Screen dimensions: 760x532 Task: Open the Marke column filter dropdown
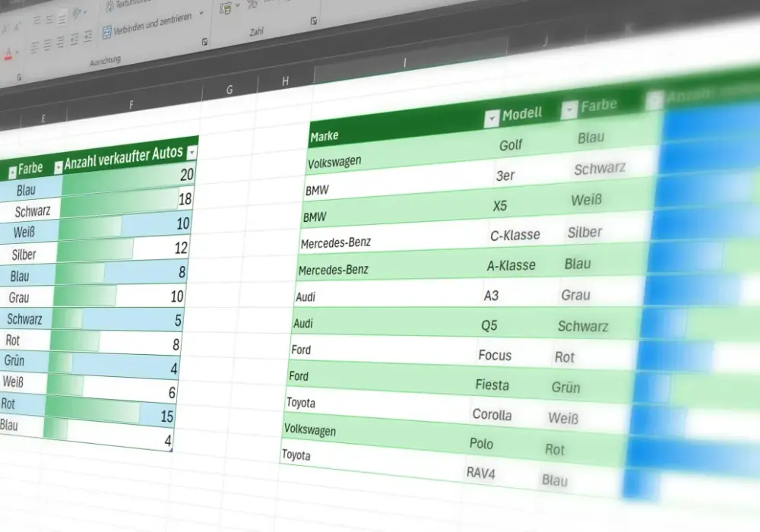coord(492,119)
